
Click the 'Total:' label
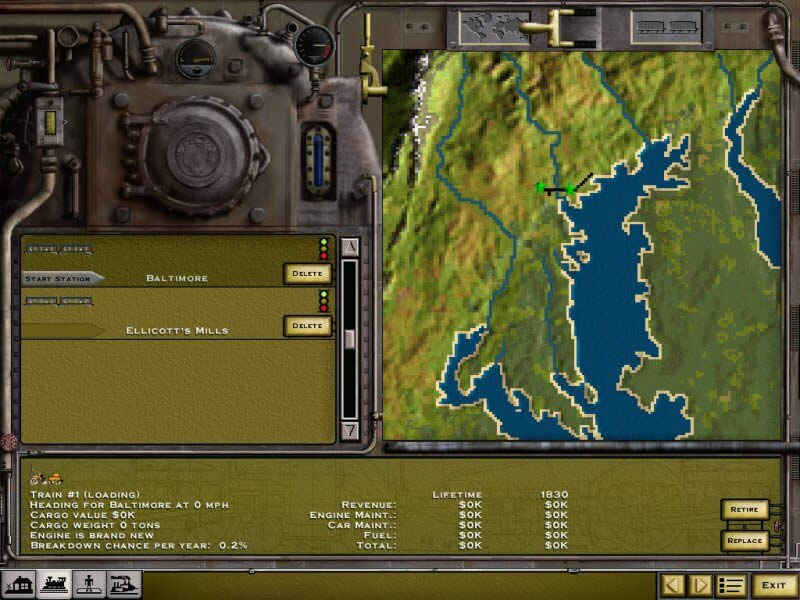tap(376, 545)
